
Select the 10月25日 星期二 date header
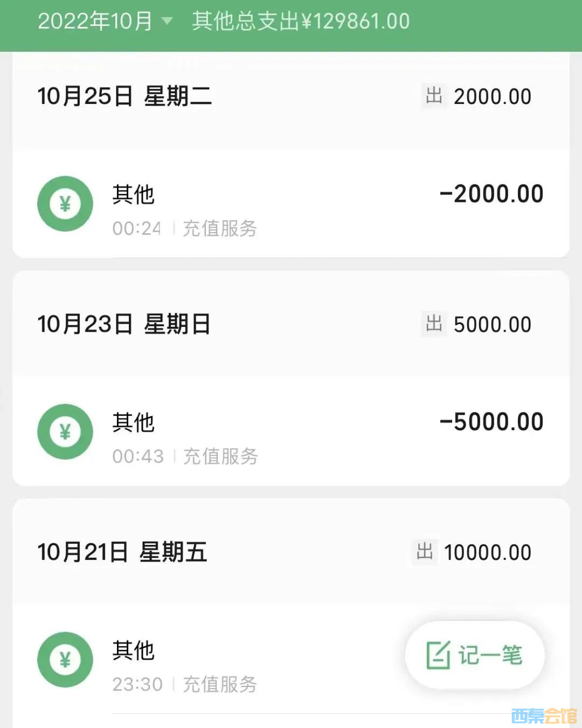pyautogui.click(x=124, y=97)
